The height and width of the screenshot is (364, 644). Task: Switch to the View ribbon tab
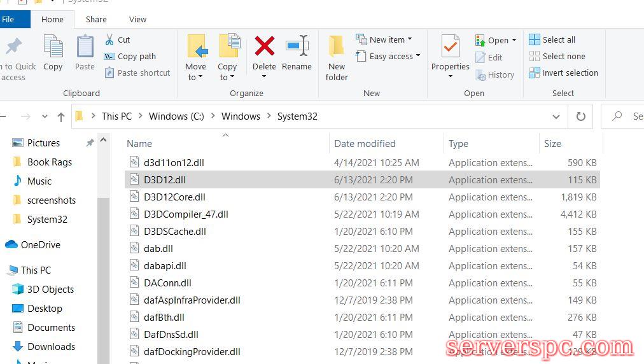(137, 19)
